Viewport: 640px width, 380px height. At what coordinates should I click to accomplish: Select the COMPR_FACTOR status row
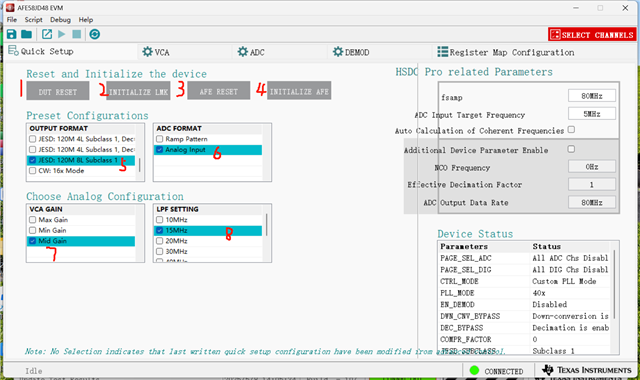click(x=524, y=339)
